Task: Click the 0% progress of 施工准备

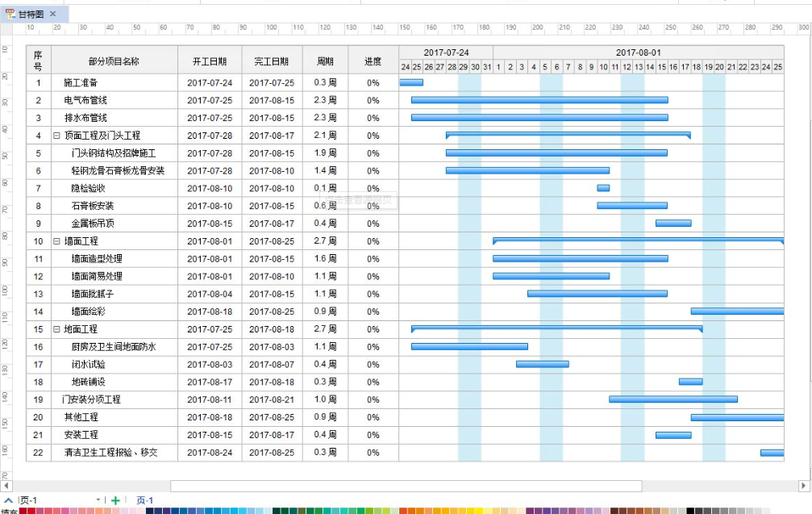Action: click(x=373, y=82)
